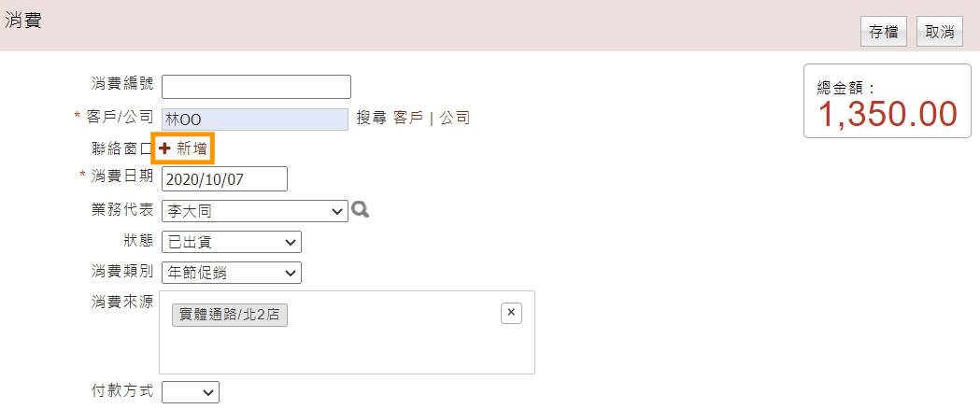Remove the source with the X button
980x409 pixels.
[x=511, y=313]
